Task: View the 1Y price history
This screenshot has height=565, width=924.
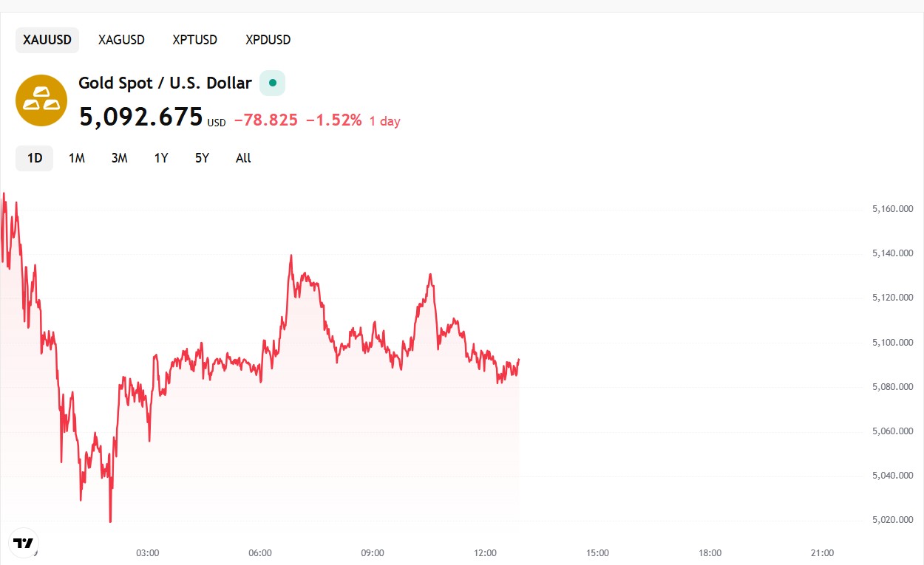Action: click(x=161, y=158)
